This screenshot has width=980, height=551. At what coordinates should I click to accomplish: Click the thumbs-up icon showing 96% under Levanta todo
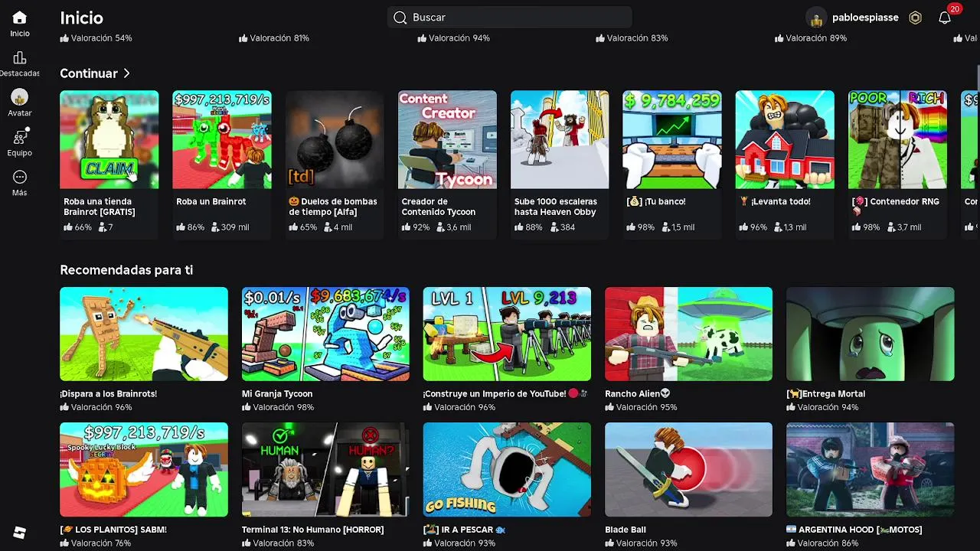(x=743, y=227)
